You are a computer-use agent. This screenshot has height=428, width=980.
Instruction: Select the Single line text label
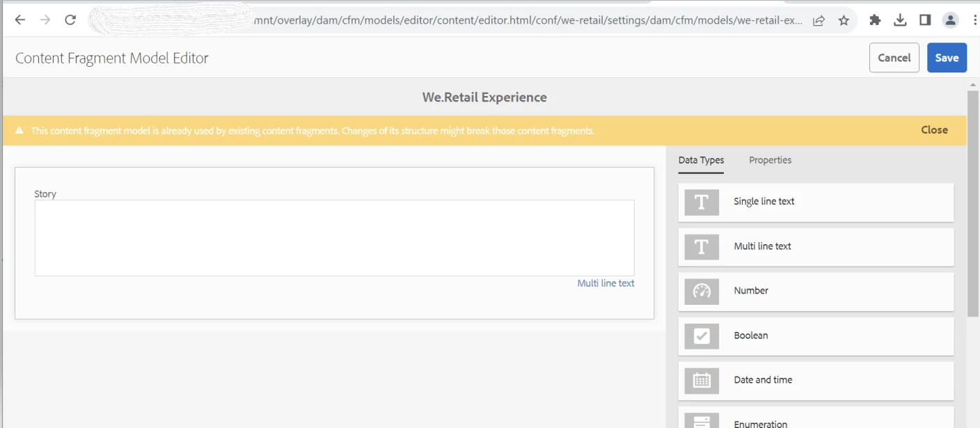(x=764, y=202)
